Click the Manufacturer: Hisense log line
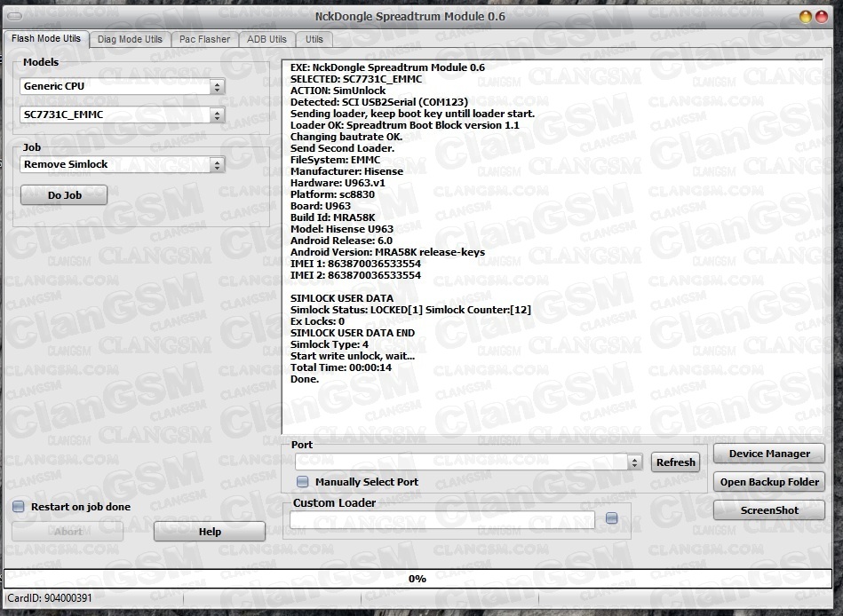 346,171
